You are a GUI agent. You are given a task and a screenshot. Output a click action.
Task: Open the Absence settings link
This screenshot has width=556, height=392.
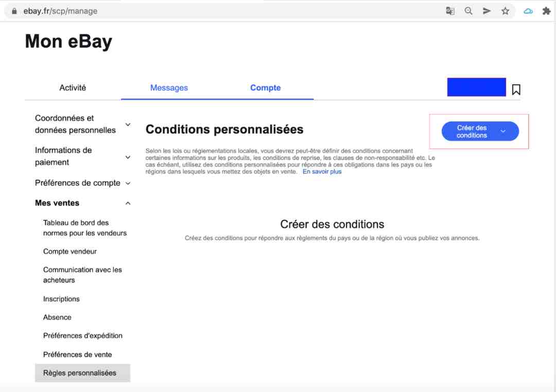[x=57, y=317]
